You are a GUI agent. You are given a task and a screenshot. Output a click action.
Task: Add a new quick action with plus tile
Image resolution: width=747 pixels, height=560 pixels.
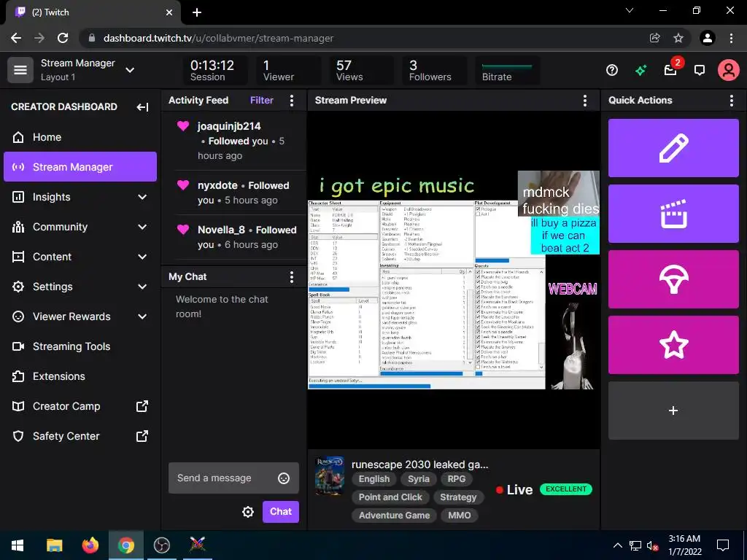click(673, 411)
